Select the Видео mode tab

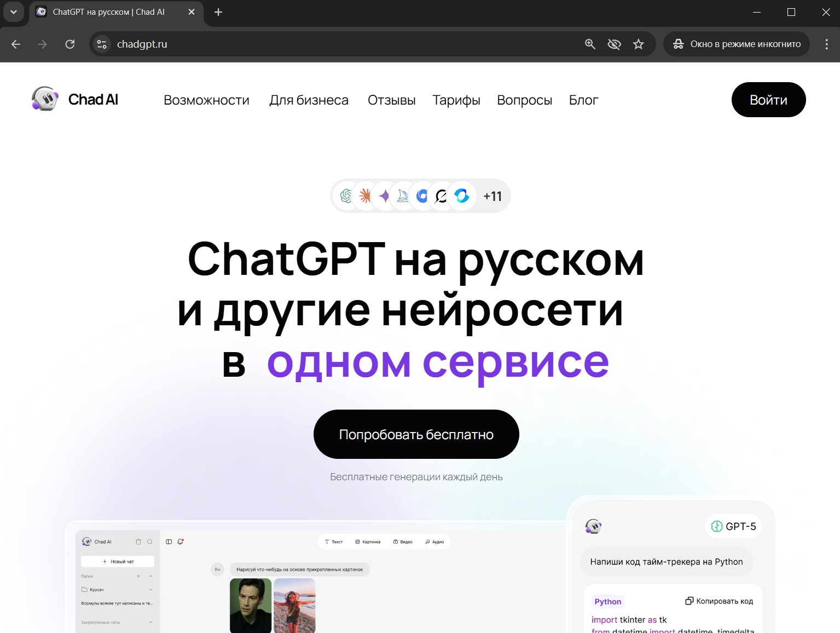[403, 542]
